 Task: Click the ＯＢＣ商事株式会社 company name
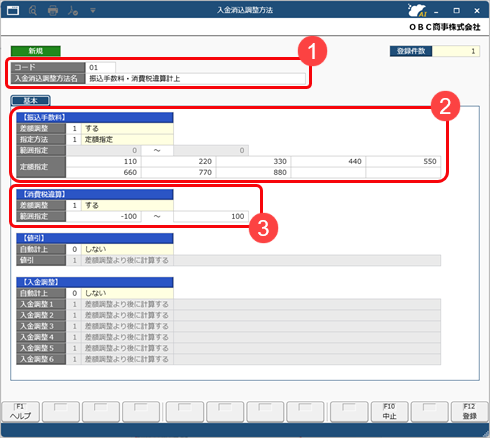click(445, 27)
